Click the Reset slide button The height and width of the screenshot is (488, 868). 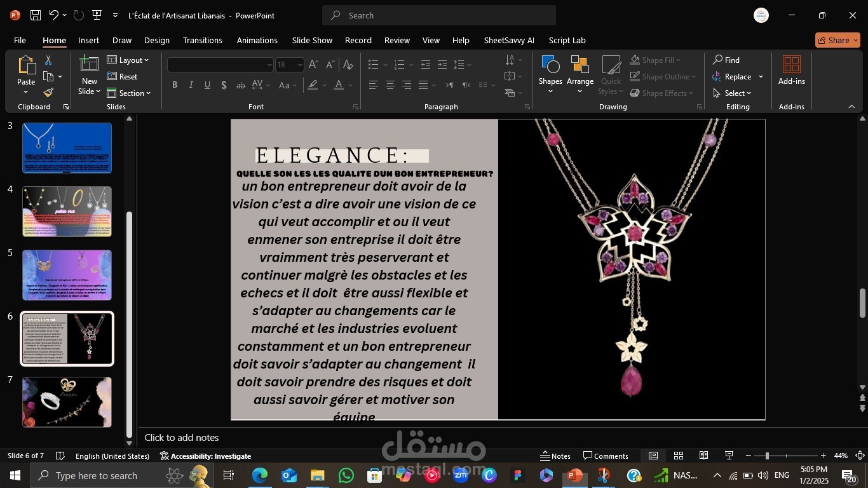pyautogui.click(x=122, y=77)
